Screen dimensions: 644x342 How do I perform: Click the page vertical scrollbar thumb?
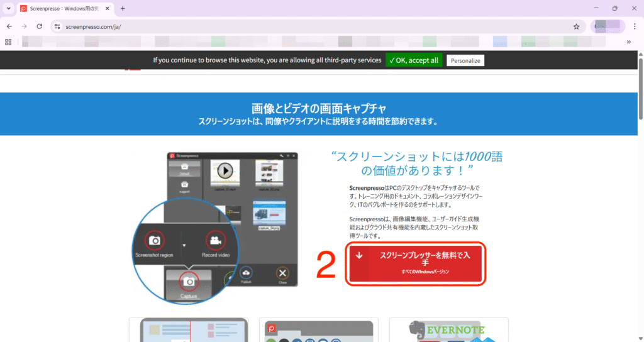[x=641, y=89]
